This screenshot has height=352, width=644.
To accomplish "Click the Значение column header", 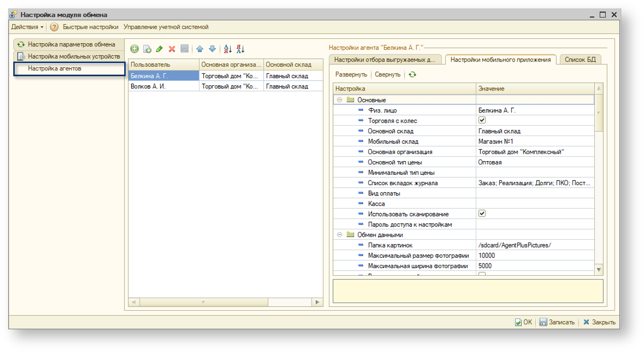I will pyautogui.click(x=535, y=89).
